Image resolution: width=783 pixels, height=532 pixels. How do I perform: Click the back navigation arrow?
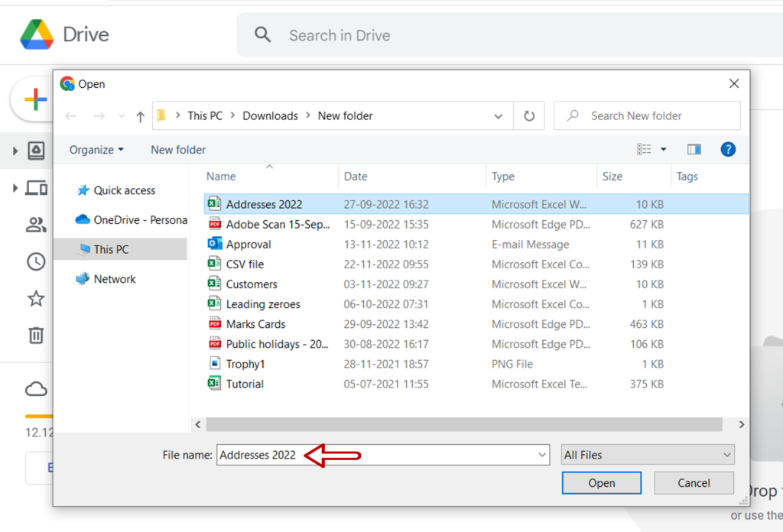(70, 115)
